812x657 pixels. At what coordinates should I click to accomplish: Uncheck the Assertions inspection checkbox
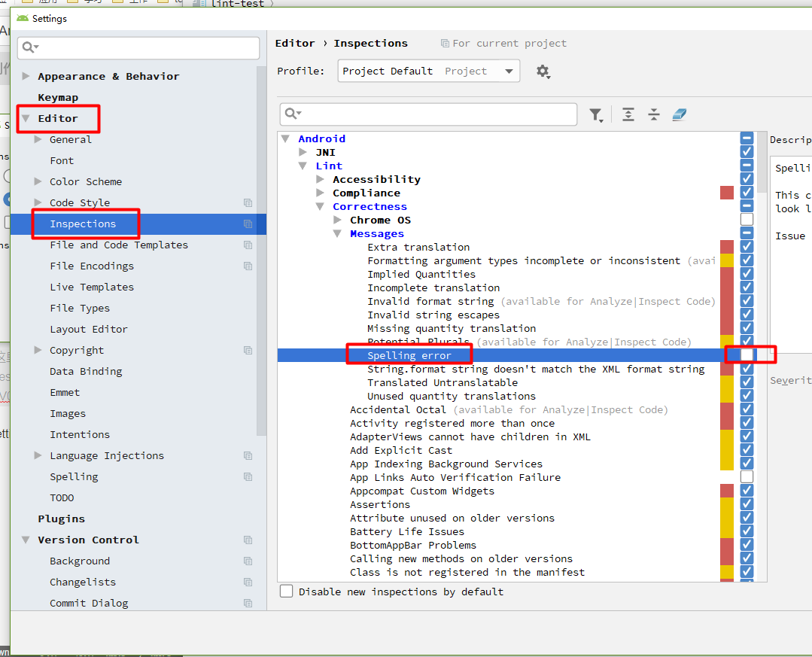click(747, 503)
